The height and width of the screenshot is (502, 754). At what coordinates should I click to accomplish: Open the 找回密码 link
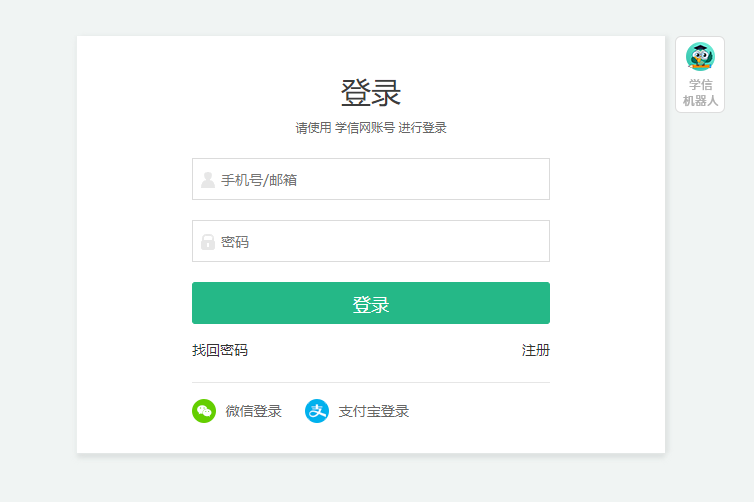[220, 350]
